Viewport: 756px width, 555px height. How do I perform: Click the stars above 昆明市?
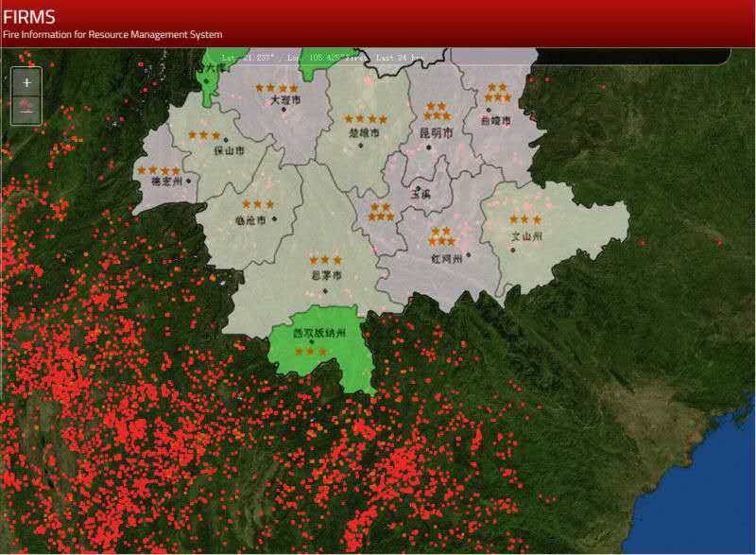(x=437, y=112)
